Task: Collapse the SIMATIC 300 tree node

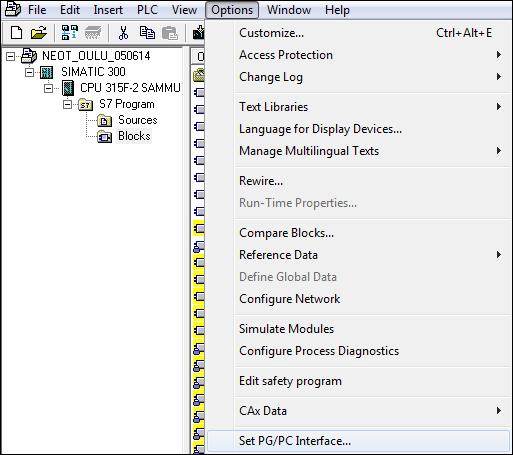Action: click(30, 72)
